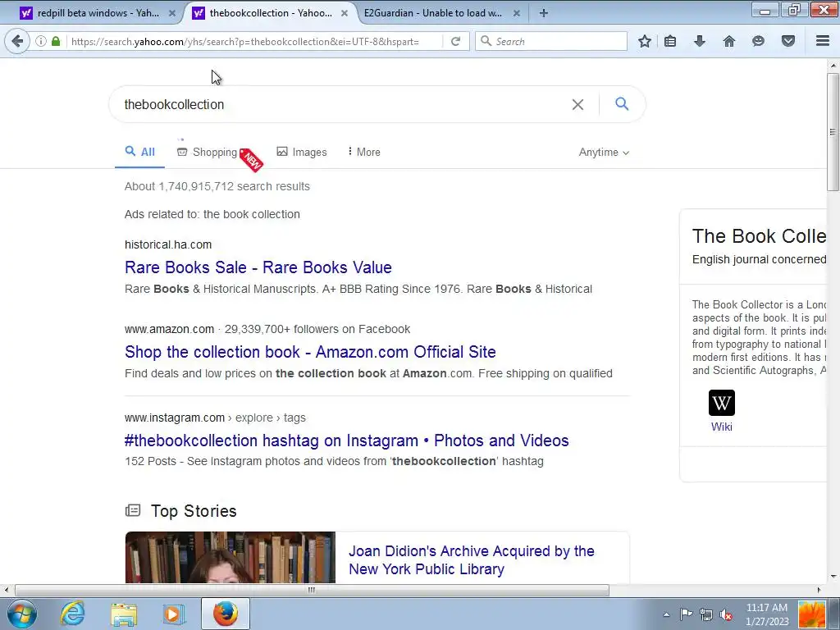Focus the Firefox Search toolbar field

coord(551,41)
